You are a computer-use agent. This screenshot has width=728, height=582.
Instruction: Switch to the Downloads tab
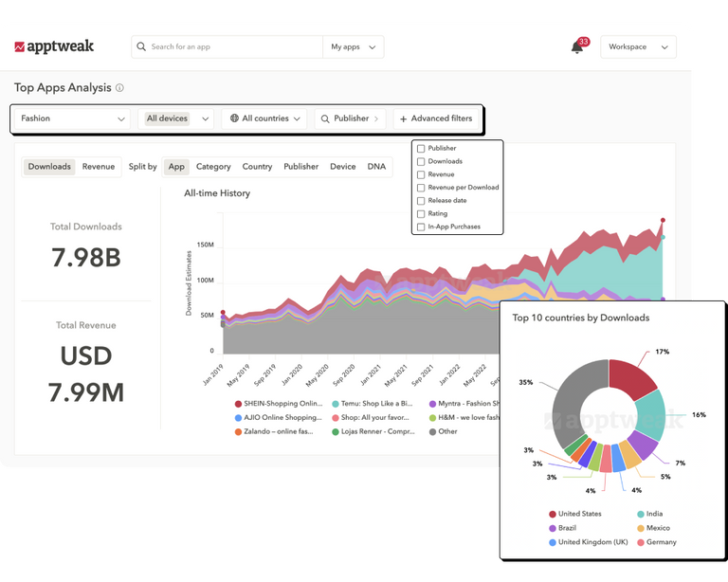point(49,167)
